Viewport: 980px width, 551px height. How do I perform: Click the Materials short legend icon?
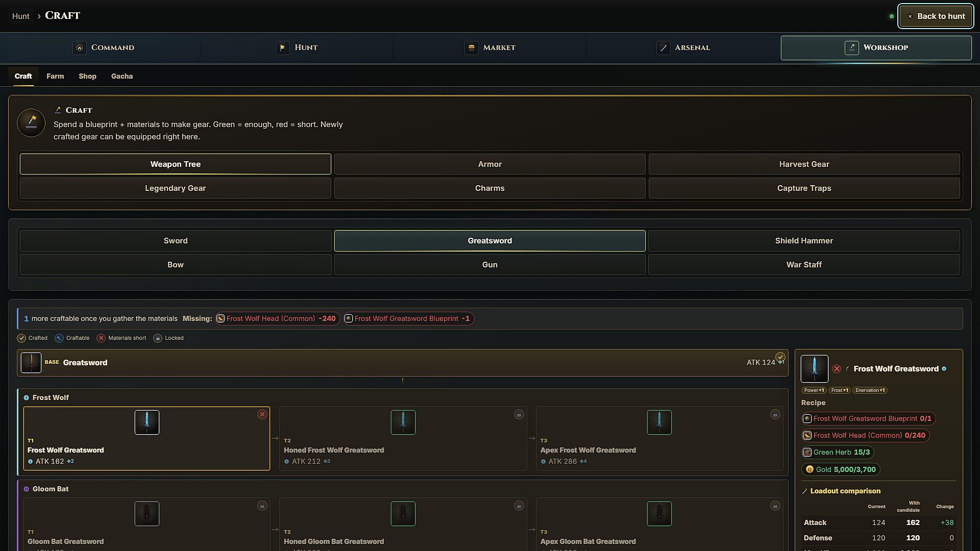101,338
